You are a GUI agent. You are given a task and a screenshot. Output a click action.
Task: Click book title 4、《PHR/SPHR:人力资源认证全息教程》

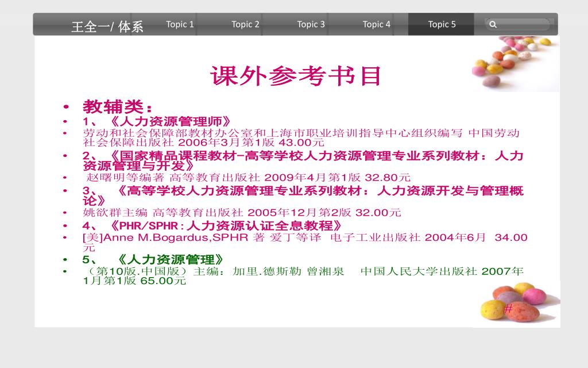(x=212, y=225)
